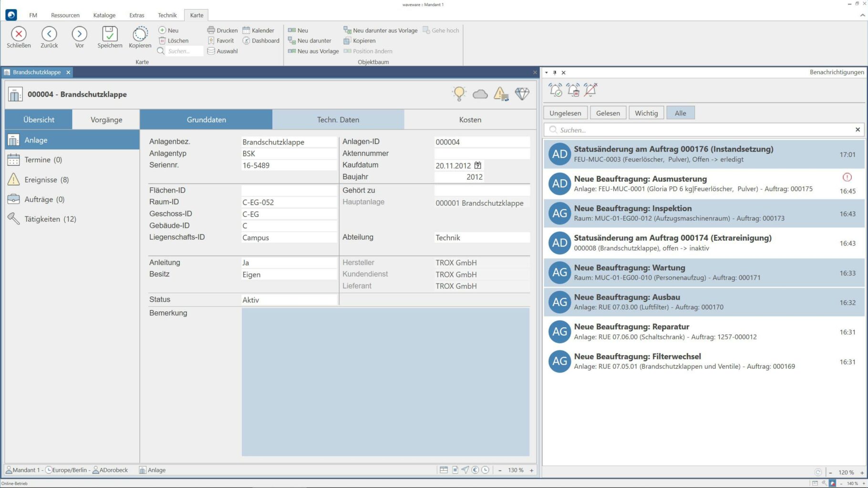Open the notifications panel dropdown arrow
868x488 pixels.
pyautogui.click(x=547, y=72)
